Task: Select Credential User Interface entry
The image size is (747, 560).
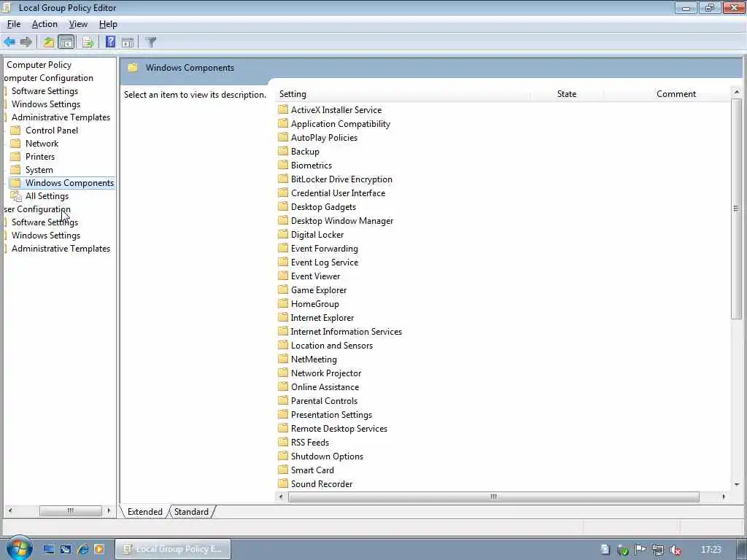Action: pyautogui.click(x=338, y=192)
